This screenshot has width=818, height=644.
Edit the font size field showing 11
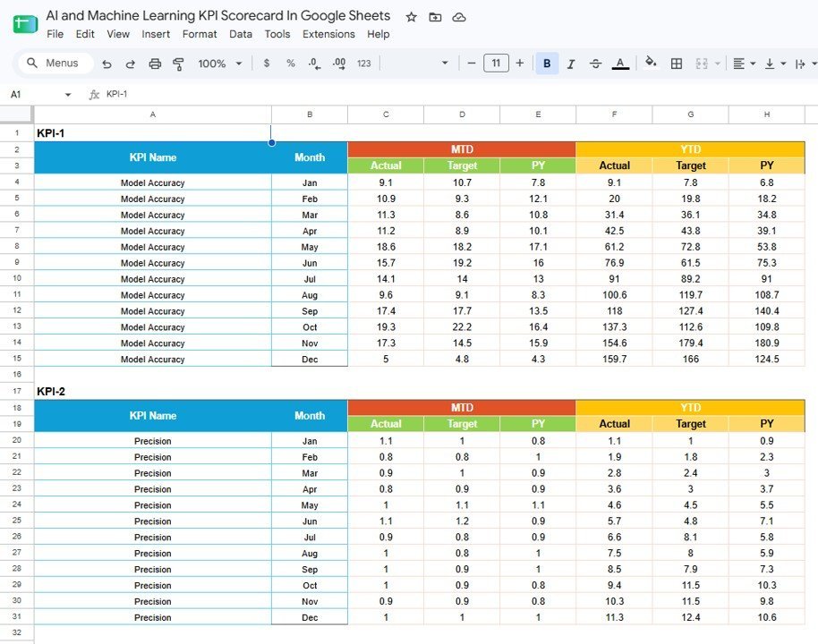496,64
